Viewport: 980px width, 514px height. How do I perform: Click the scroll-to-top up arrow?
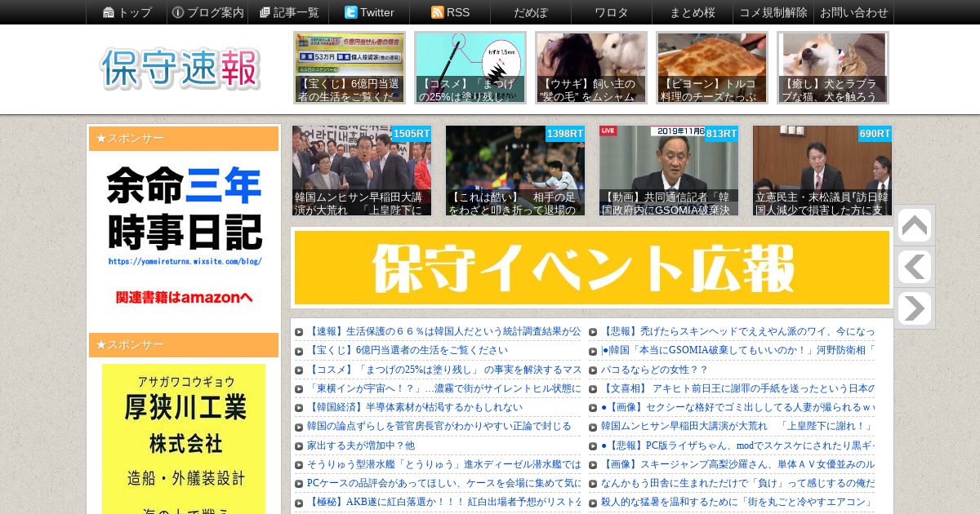(x=915, y=226)
